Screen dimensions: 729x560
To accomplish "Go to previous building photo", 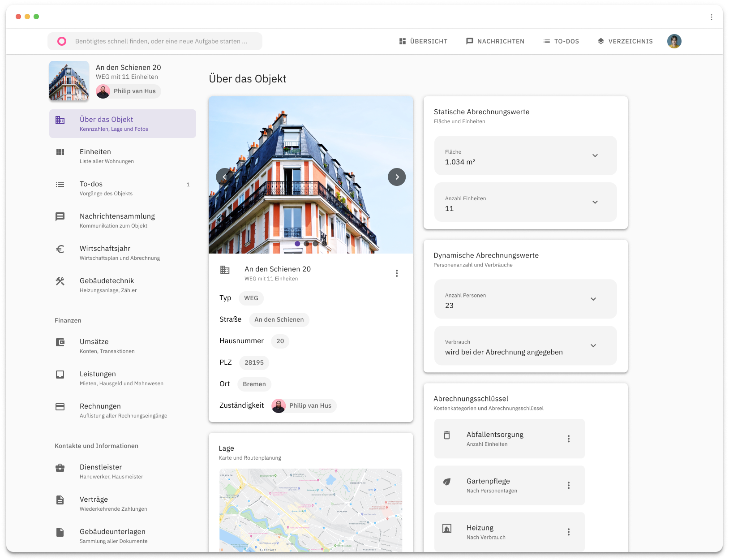I will [224, 177].
